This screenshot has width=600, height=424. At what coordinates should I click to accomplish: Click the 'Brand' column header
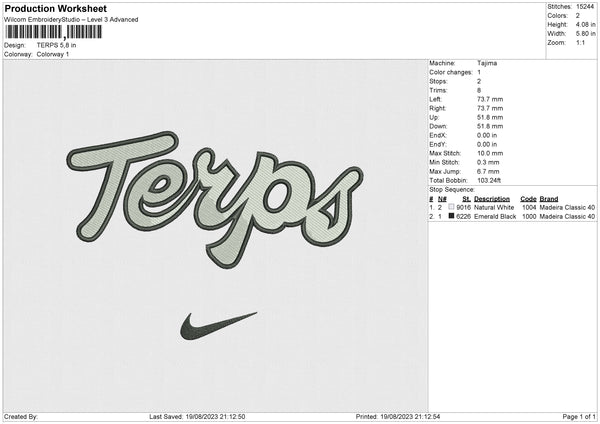tap(549, 199)
